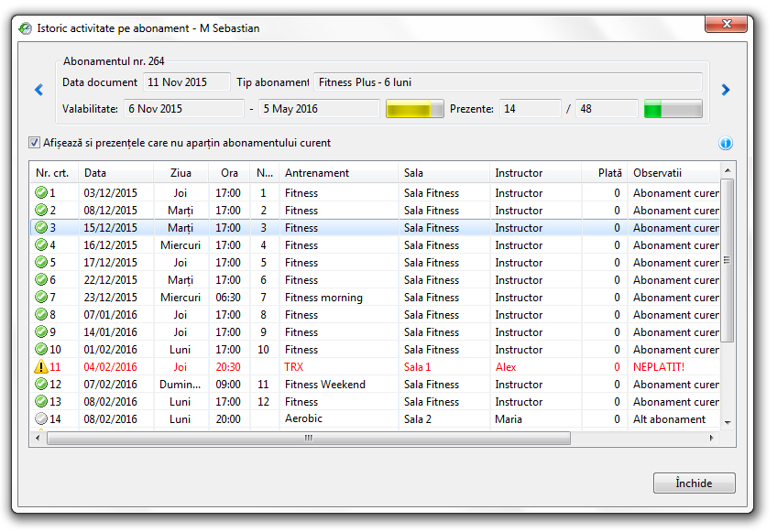777x532 pixels.
Task: Go to next subscription with right arrow
Action: pos(726,90)
